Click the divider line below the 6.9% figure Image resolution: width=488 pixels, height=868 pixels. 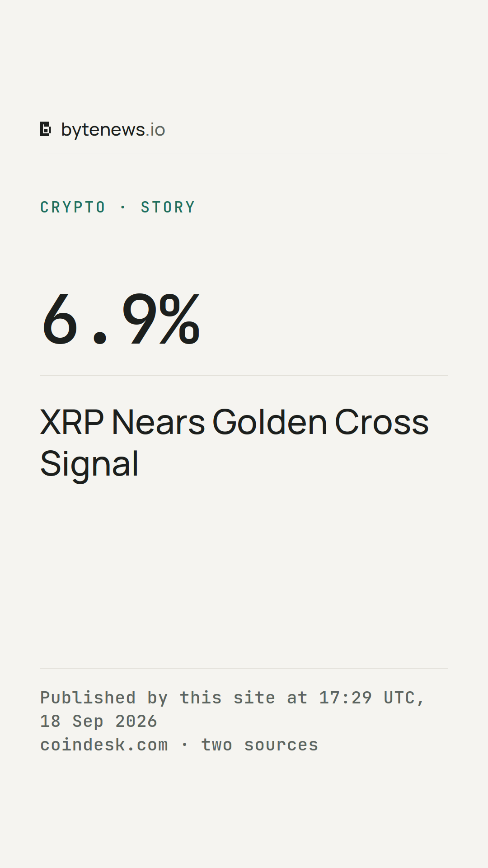pos(244,375)
